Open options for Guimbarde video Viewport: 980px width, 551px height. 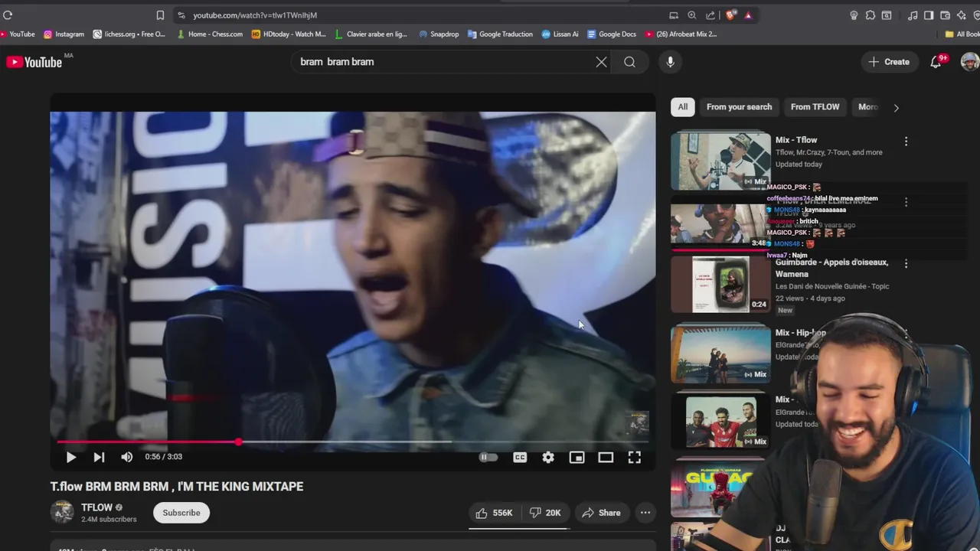906,264
